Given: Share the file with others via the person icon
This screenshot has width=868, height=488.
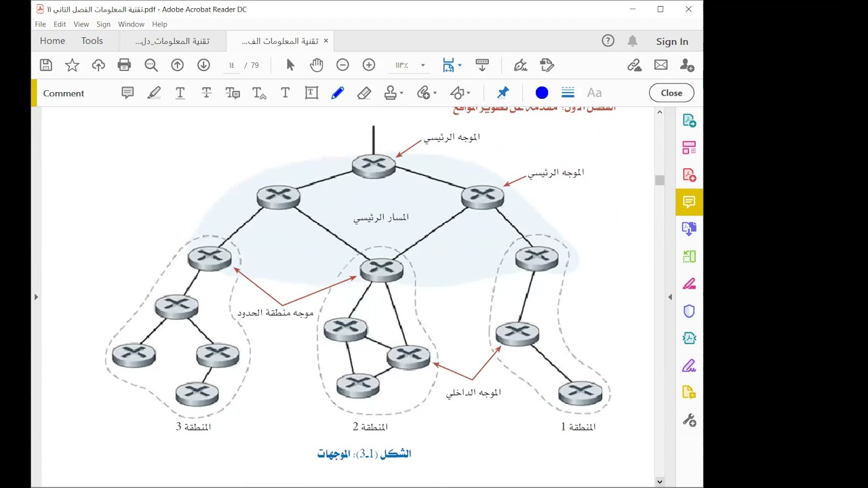Looking at the screenshot, I should [x=687, y=65].
